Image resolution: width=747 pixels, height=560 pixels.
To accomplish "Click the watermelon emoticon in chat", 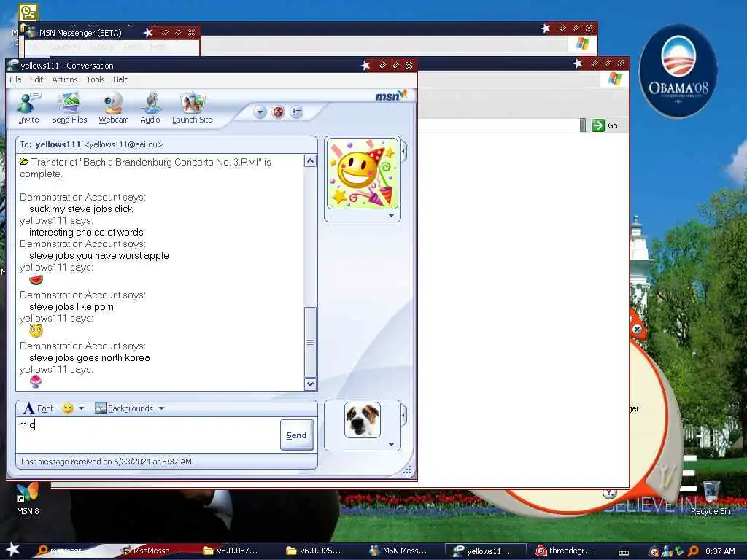I will 36,279.
